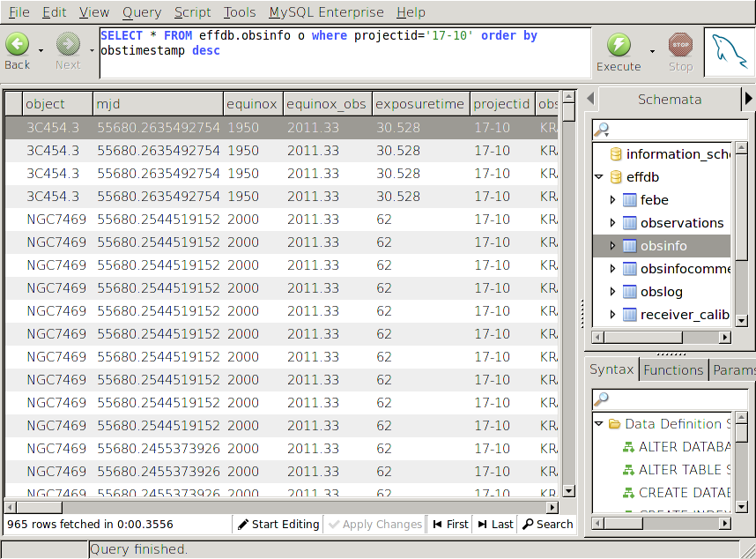The width and height of the screenshot is (756, 559).
Task: Open the Execute options dropdown arrow
Action: tap(652, 51)
